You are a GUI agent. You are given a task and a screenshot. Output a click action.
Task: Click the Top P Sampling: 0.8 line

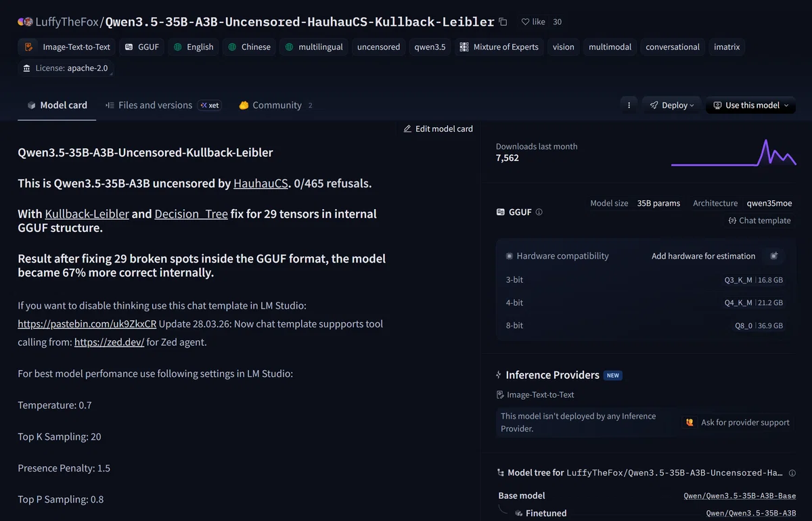tap(61, 499)
